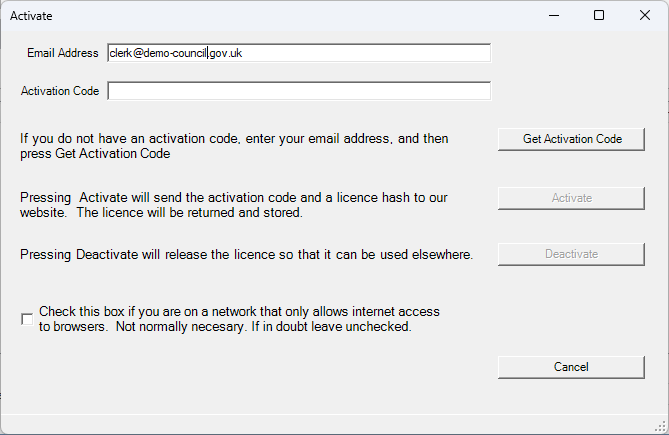
Task: Maximize the Activate dialog window
Action: coord(599,16)
